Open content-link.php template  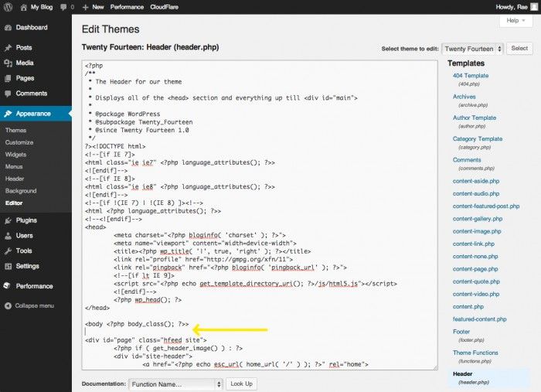pyautogui.click(x=474, y=244)
